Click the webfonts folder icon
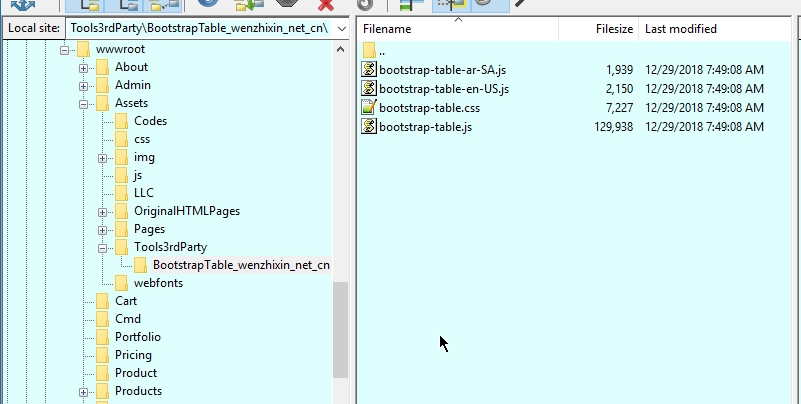 [x=122, y=283]
